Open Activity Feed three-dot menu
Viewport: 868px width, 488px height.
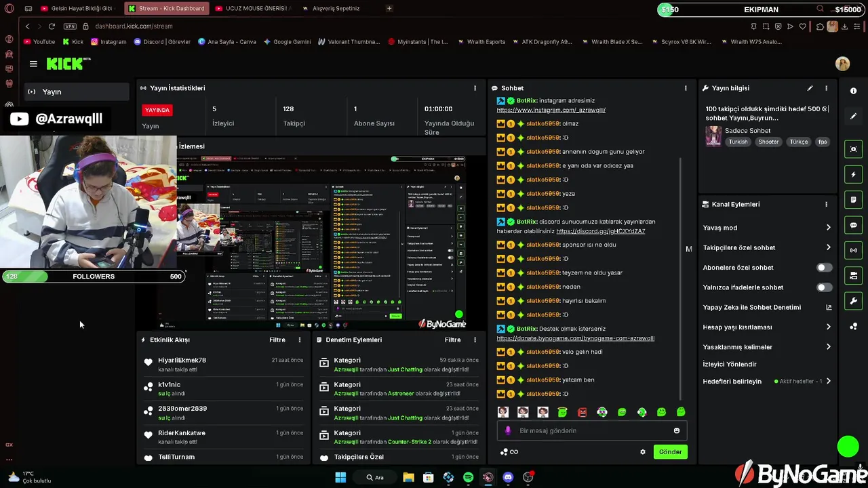point(300,340)
